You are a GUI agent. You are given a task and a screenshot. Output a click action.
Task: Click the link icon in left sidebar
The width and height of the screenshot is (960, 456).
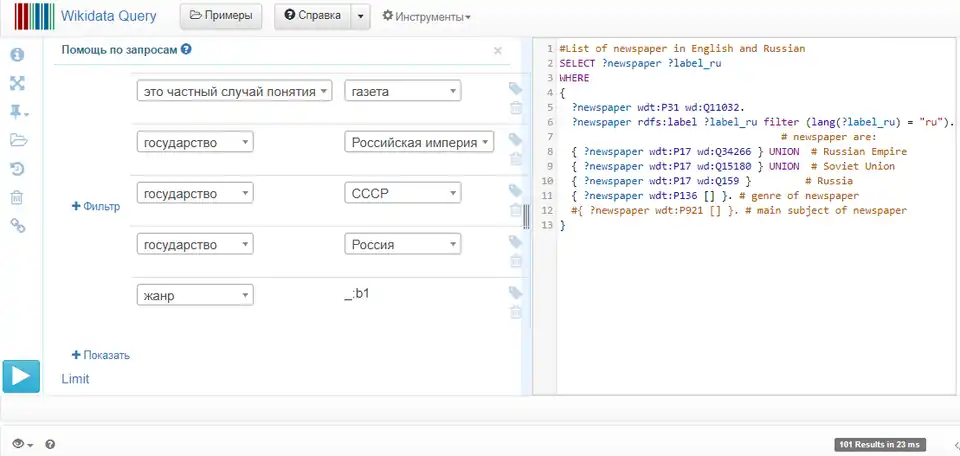(x=18, y=227)
